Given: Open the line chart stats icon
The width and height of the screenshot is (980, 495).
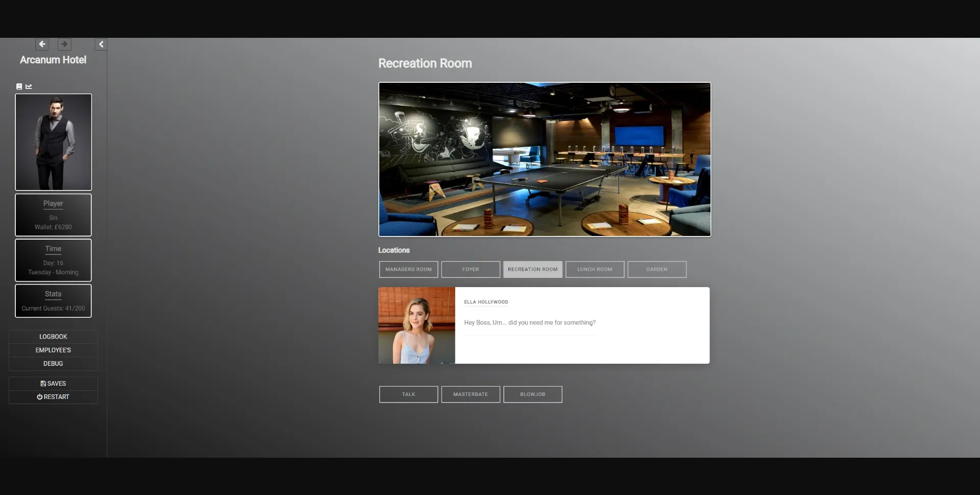Looking at the screenshot, I should tap(29, 86).
